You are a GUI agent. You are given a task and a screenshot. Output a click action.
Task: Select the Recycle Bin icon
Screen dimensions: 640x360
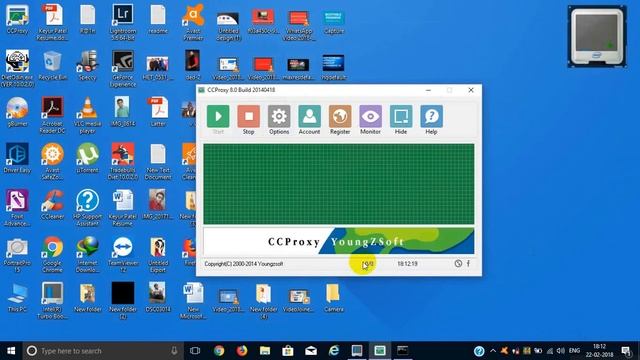coord(53,65)
